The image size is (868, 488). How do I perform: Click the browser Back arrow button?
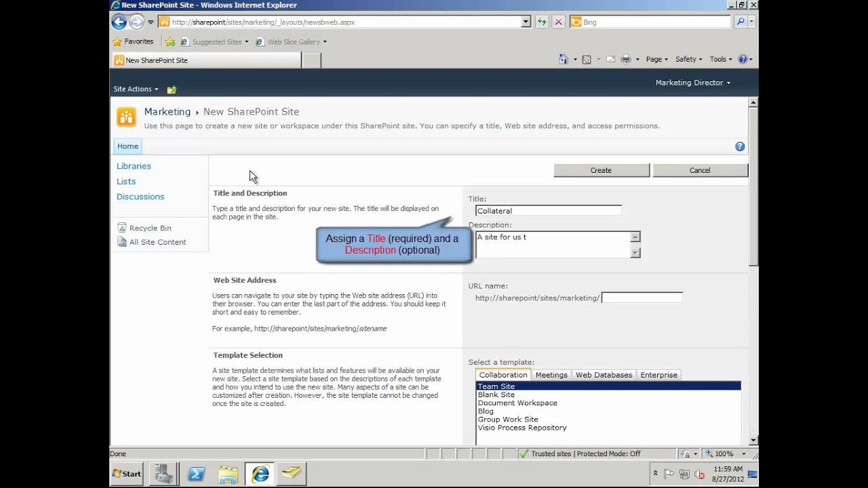tap(119, 22)
